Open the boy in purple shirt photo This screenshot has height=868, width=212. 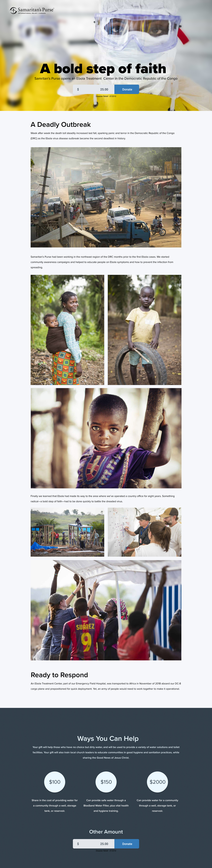coord(106,438)
